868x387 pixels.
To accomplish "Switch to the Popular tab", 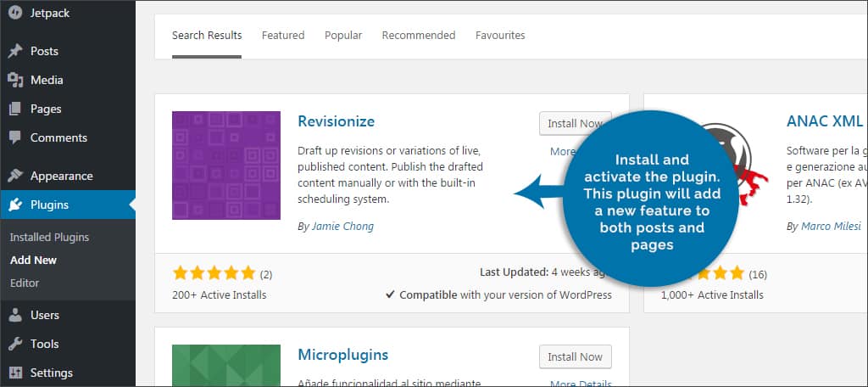I will tap(343, 36).
